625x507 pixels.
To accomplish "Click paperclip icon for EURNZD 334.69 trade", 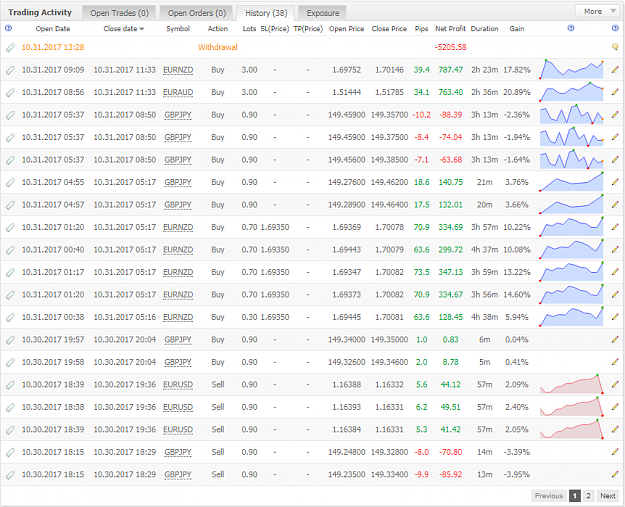I will (10, 228).
